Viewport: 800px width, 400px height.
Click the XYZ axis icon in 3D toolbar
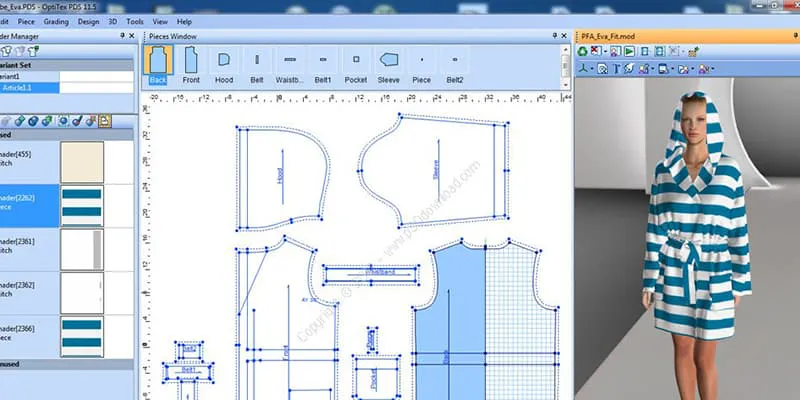(x=581, y=69)
